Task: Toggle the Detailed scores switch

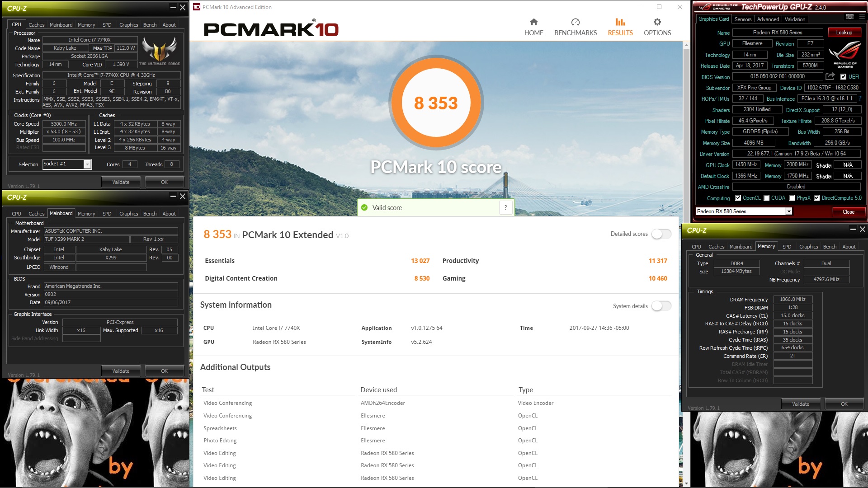Action: point(661,234)
